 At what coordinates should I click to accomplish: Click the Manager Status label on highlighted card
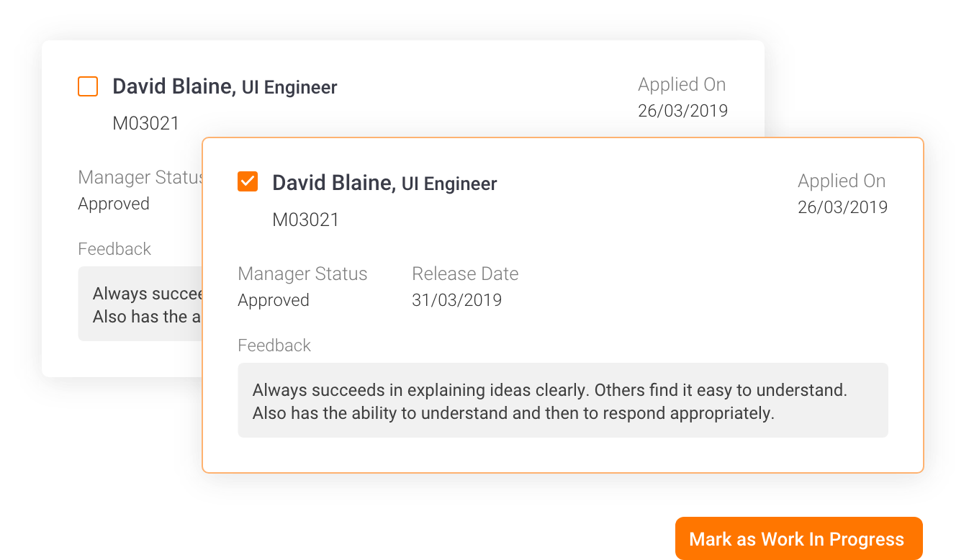[302, 274]
